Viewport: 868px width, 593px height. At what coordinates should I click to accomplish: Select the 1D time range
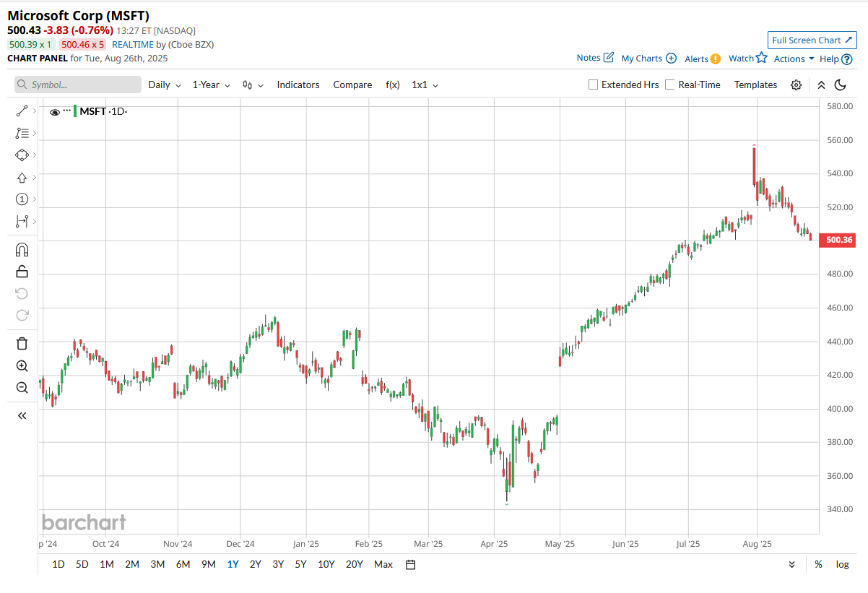58,564
